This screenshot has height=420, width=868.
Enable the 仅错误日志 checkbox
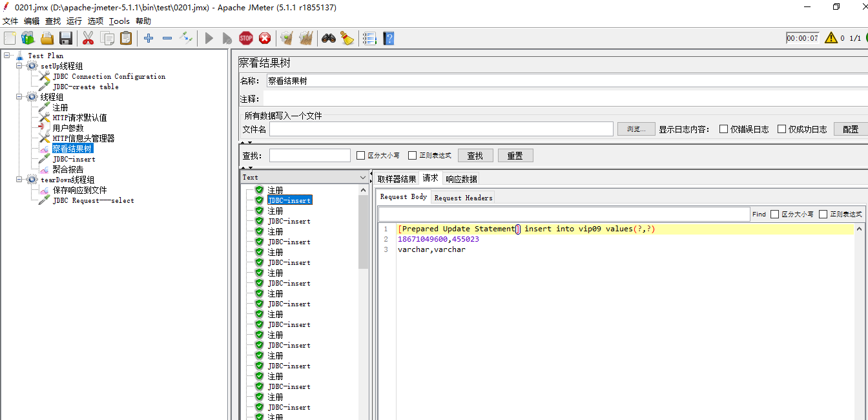point(723,129)
